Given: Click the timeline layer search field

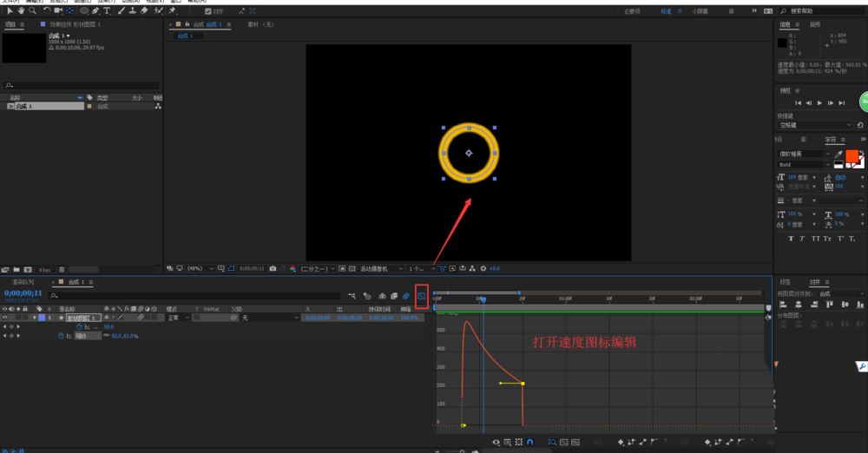Looking at the screenshot, I should point(194,296).
